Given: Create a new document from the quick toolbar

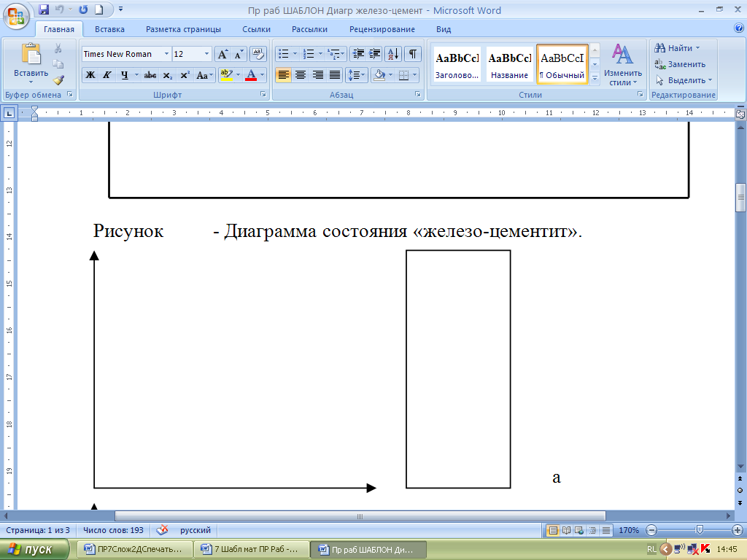Looking at the screenshot, I should pyautogui.click(x=99, y=9).
